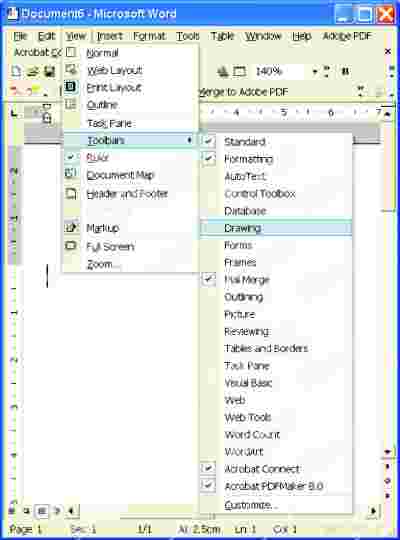Enable the Outlining toolbar
Image resolution: width=400 pixels, height=540 pixels.
(x=276, y=297)
